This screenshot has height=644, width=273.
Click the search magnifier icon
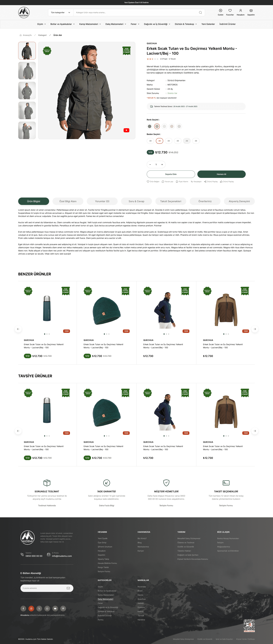point(200,13)
